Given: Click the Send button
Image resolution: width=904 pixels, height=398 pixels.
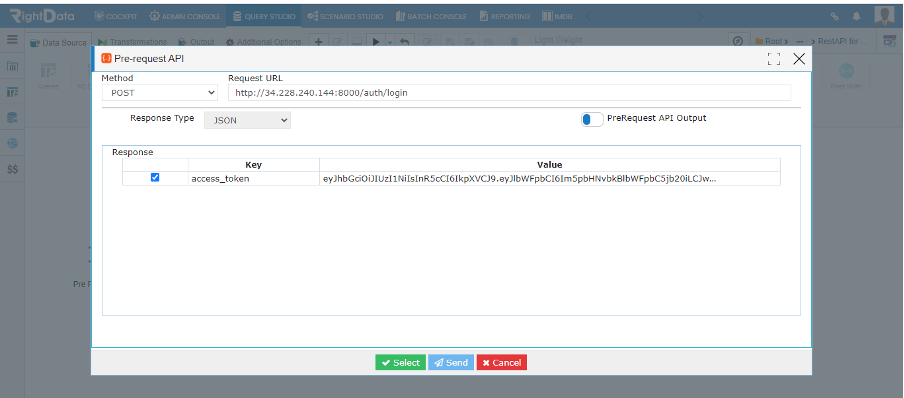Looking at the screenshot, I should click(451, 362).
